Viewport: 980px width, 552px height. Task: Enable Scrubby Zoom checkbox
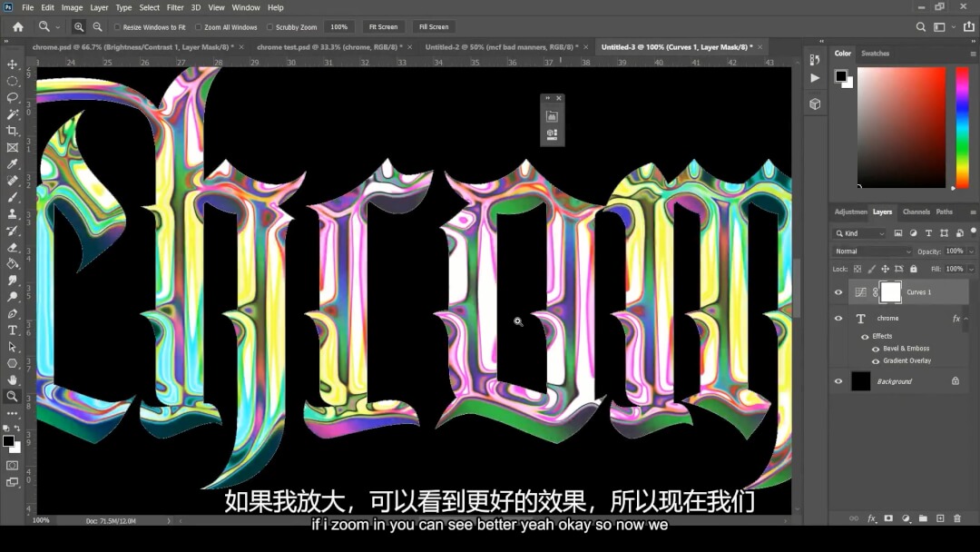(x=270, y=27)
